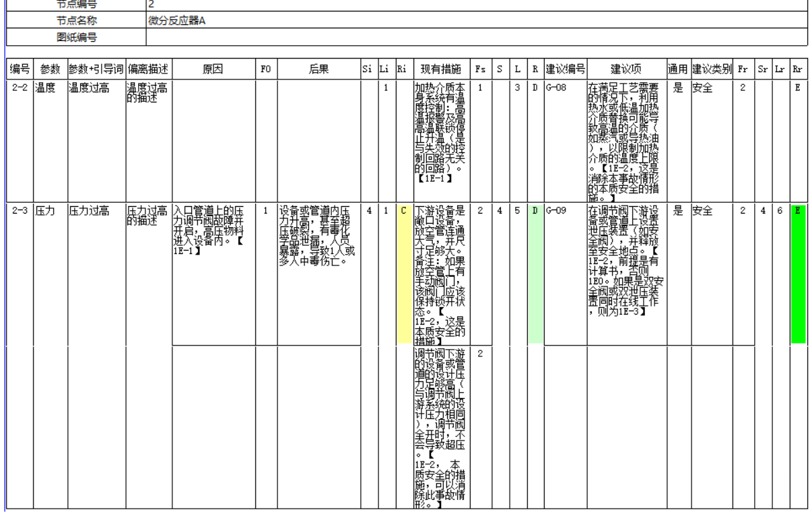The image size is (812, 512).
Task: Click the 建议类别 column header
Action: coord(713,70)
